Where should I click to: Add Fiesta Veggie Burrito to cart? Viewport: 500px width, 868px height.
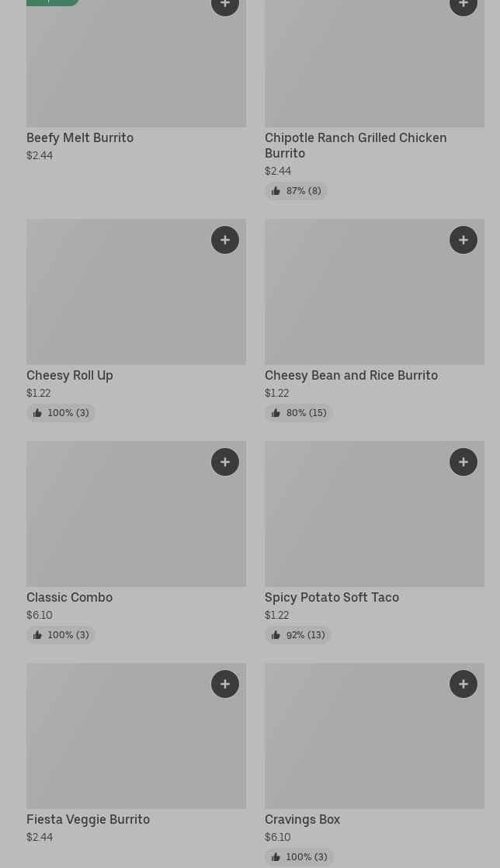225,684
